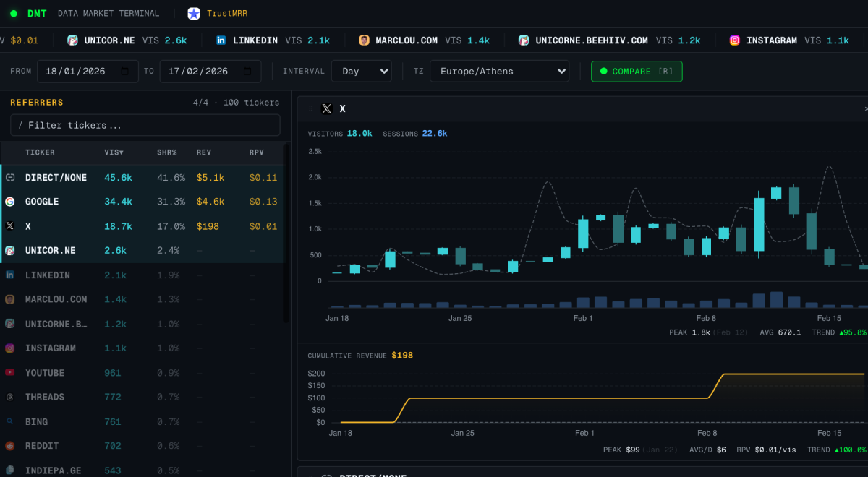Screen dimensions: 868x477
Task: Deselect the DIRECT/NONE referrer row
Action: (56, 177)
